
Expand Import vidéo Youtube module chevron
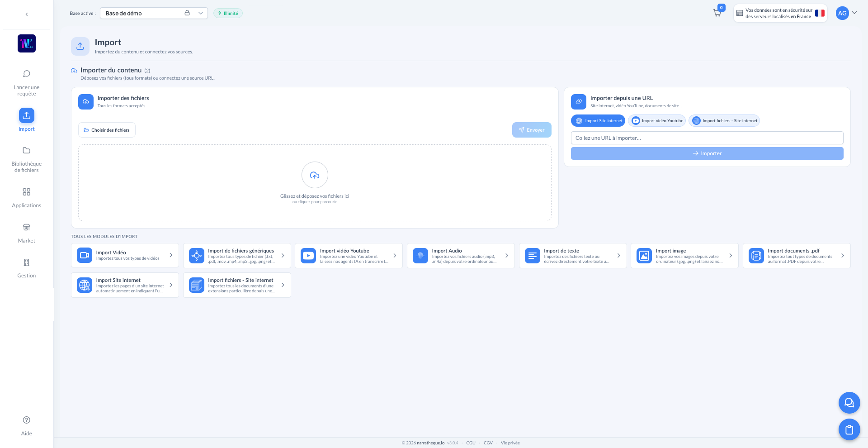pyautogui.click(x=395, y=256)
